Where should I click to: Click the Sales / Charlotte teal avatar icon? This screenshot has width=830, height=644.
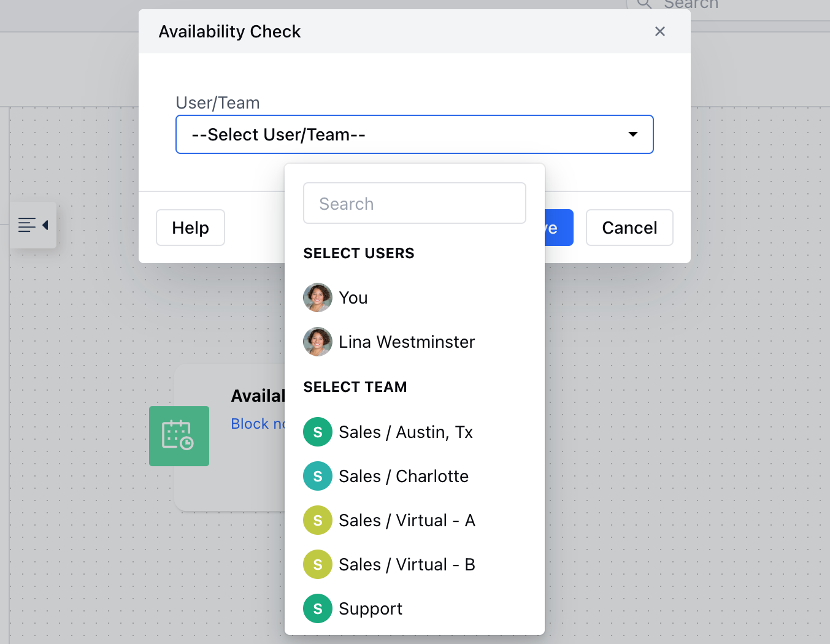pos(318,476)
